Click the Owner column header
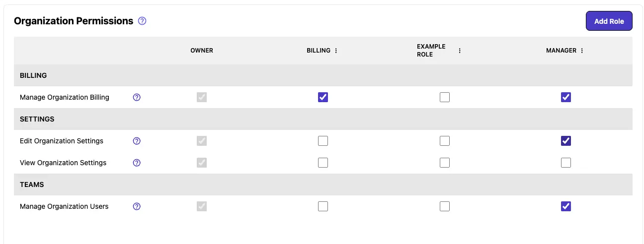 coord(202,51)
